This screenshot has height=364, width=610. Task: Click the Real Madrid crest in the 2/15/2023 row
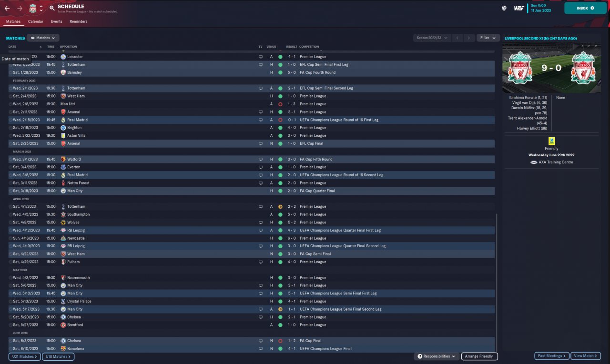[63, 120]
